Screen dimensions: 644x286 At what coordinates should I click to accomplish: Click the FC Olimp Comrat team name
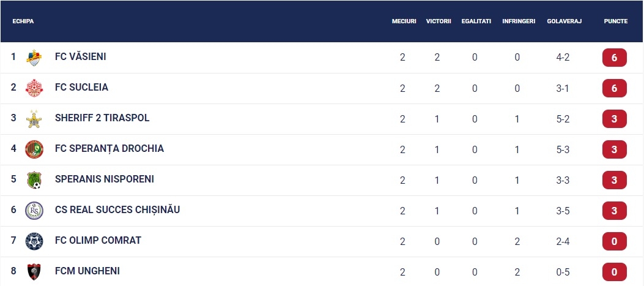coord(98,240)
